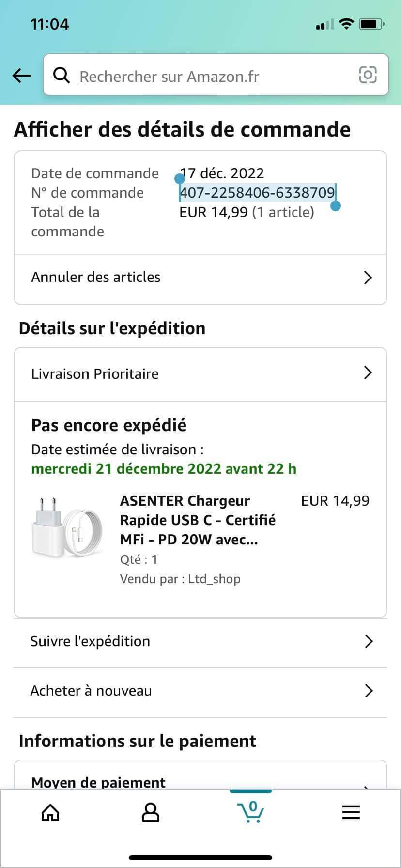Image resolution: width=401 pixels, height=868 pixels.
Task: Expand Livraison Prioritaire chevron
Action: 368,372
